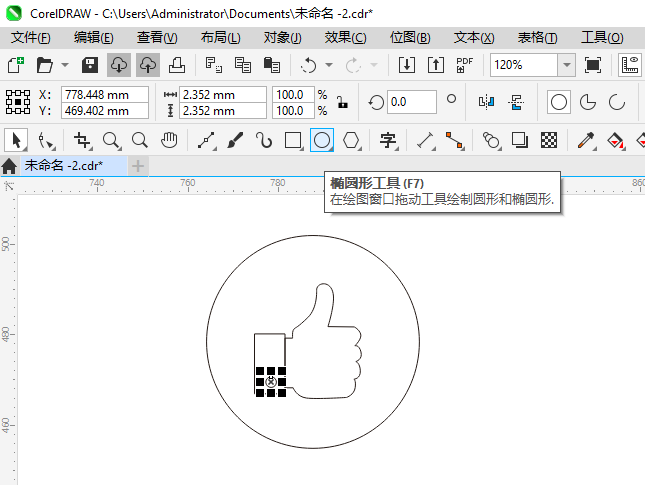
Task: Edit horizontal scale percentage field
Action: (x=293, y=95)
